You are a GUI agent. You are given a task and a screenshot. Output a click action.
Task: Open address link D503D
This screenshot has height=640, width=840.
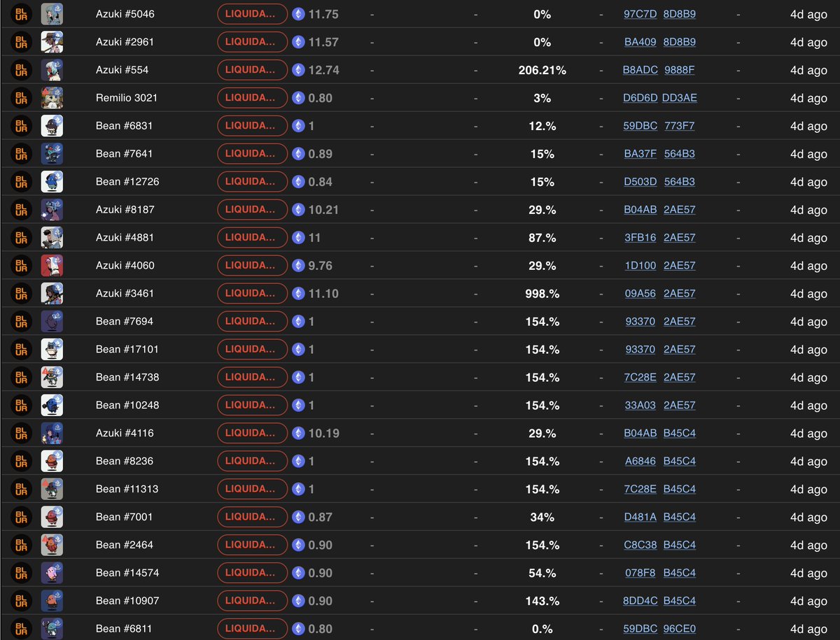[x=640, y=182]
